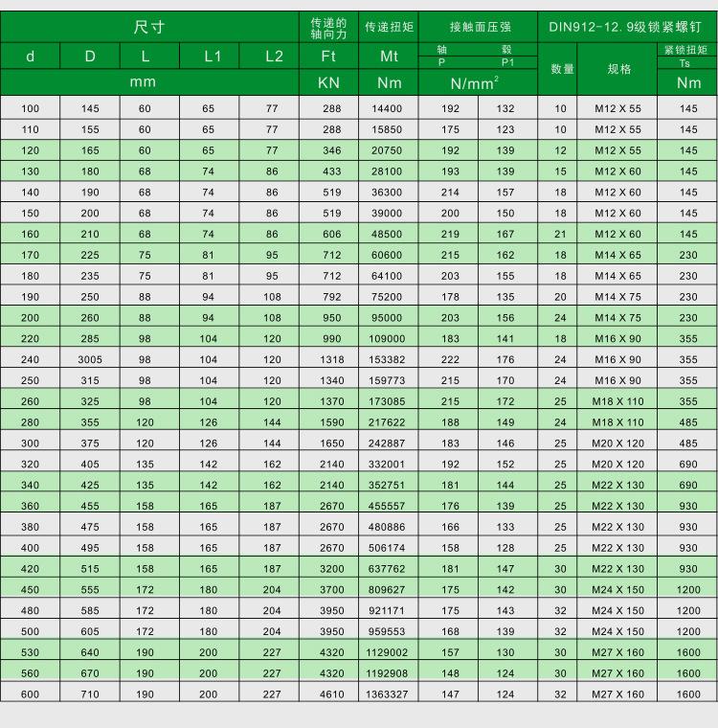
Task: Click the D value 555
Action: [x=90, y=590]
